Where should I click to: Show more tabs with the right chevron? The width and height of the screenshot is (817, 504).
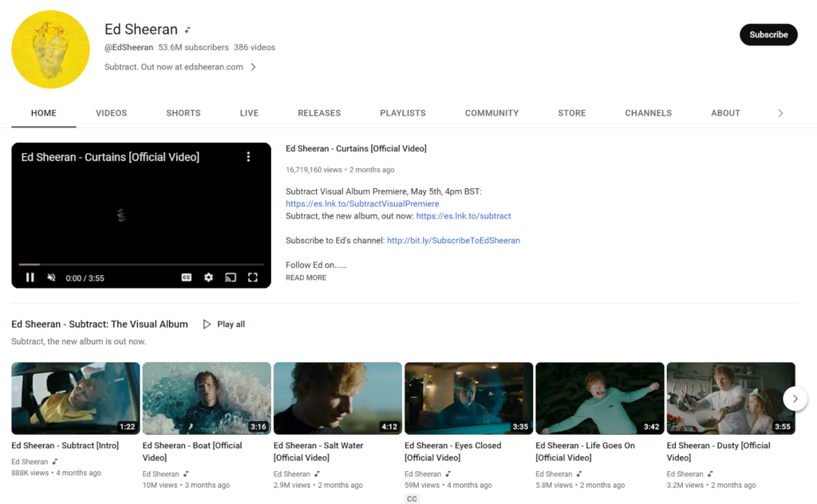(780, 113)
